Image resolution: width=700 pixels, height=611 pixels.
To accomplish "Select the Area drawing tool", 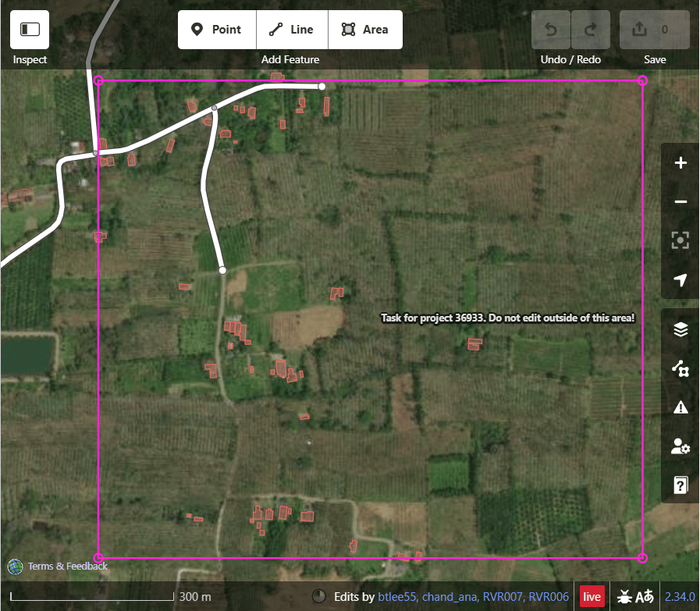I will [x=365, y=30].
